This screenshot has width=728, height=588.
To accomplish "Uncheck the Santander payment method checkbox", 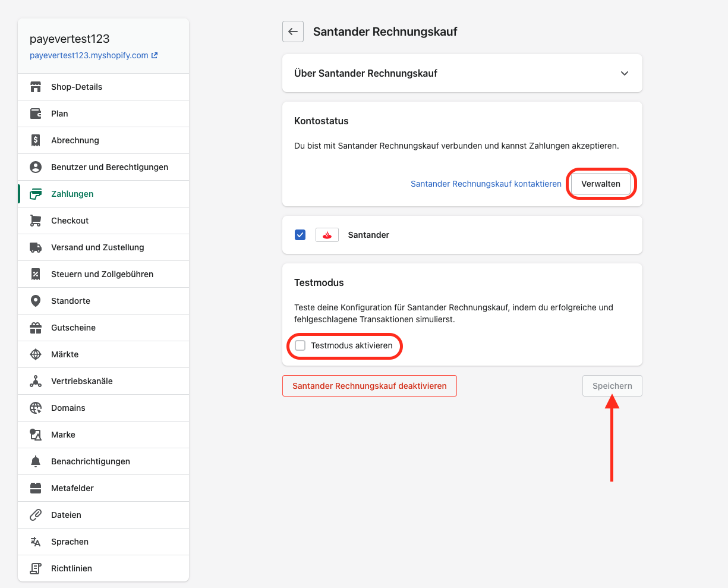I will coord(300,235).
